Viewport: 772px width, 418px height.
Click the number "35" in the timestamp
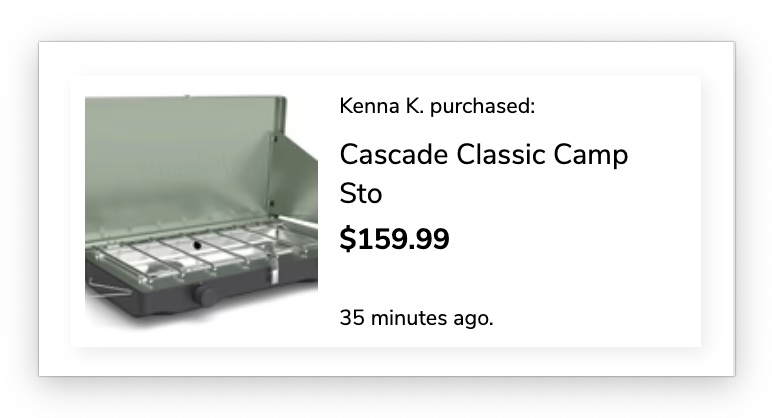click(352, 319)
